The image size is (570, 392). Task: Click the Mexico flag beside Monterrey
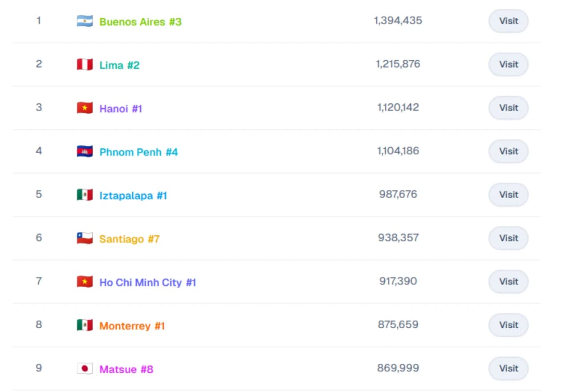(85, 325)
